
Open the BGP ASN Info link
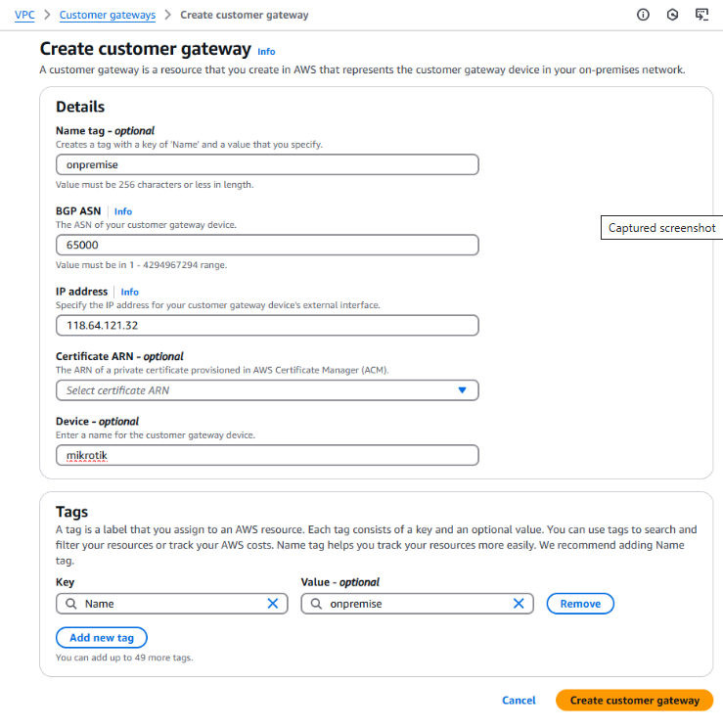tap(123, 211)
